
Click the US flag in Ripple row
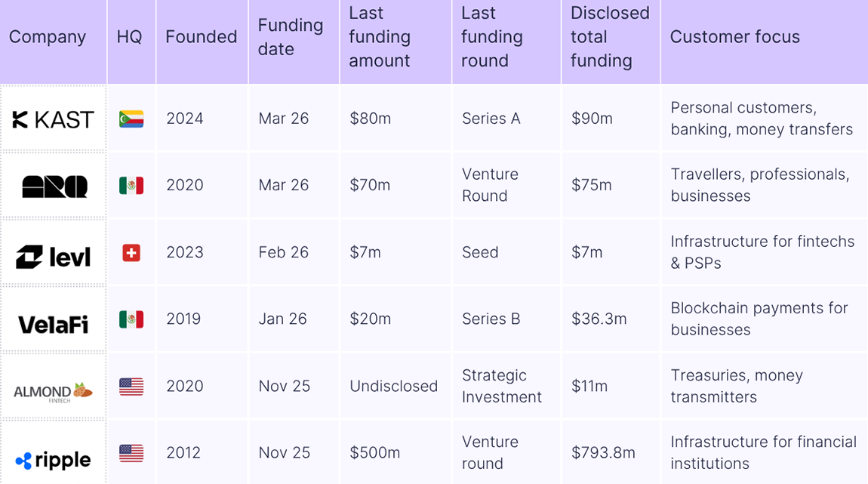click(x=131, y=453)
